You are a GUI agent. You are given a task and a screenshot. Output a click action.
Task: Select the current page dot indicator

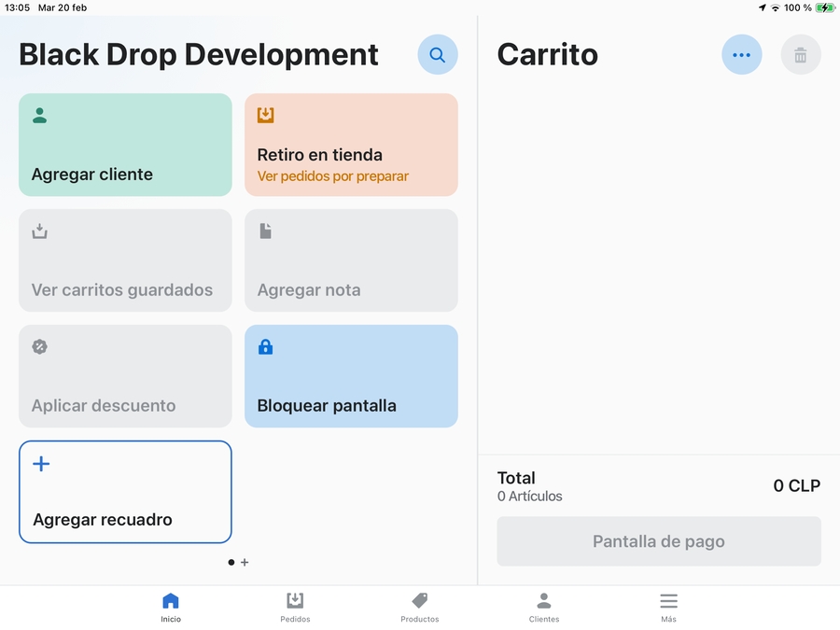pos(231,563)
